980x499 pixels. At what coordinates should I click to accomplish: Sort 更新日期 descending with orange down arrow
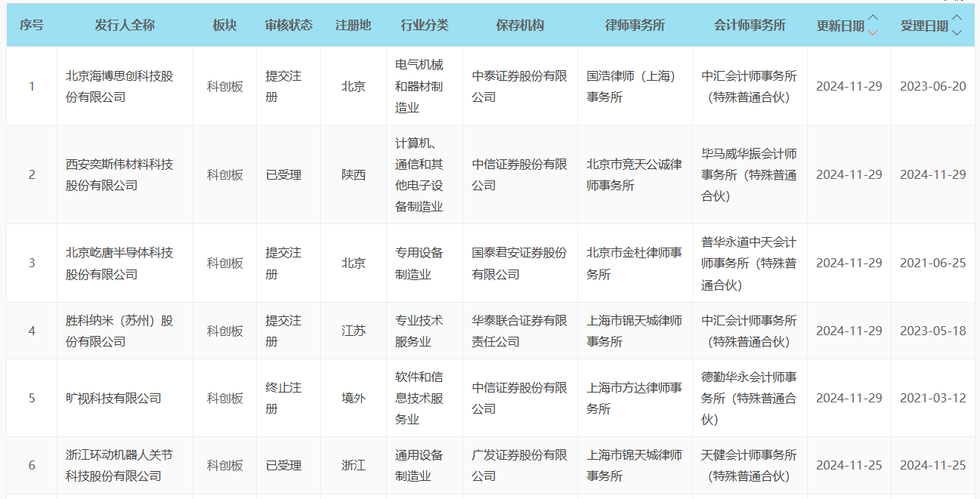[873, 32]
